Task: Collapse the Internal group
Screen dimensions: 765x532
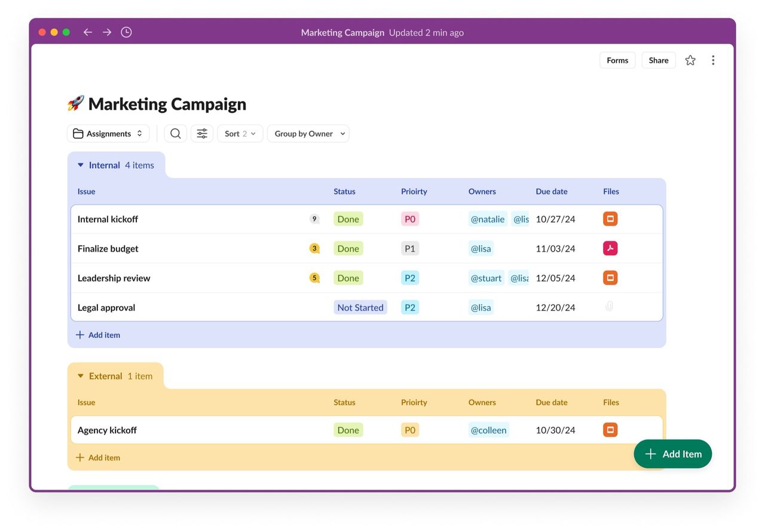Action: pos(81,166)
